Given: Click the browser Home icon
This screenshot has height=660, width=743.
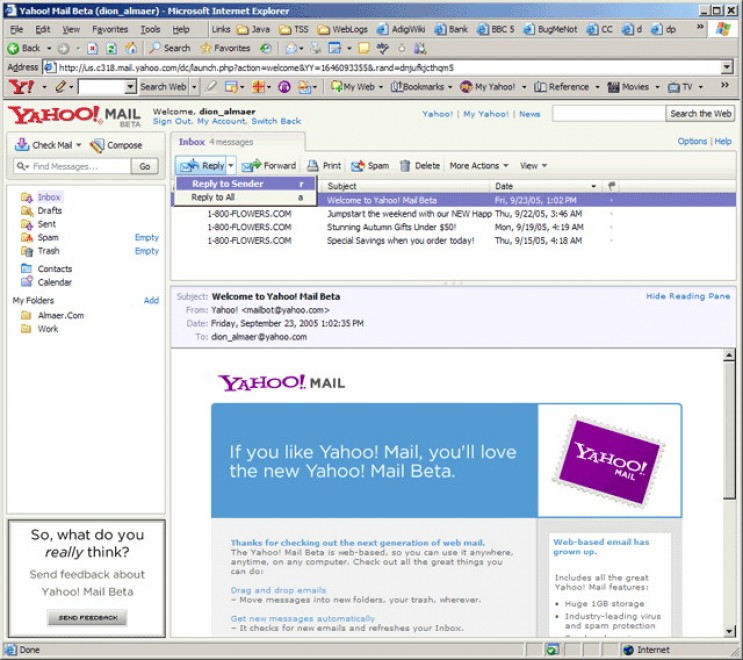Looking at the screenshot, I should (131, 48).
